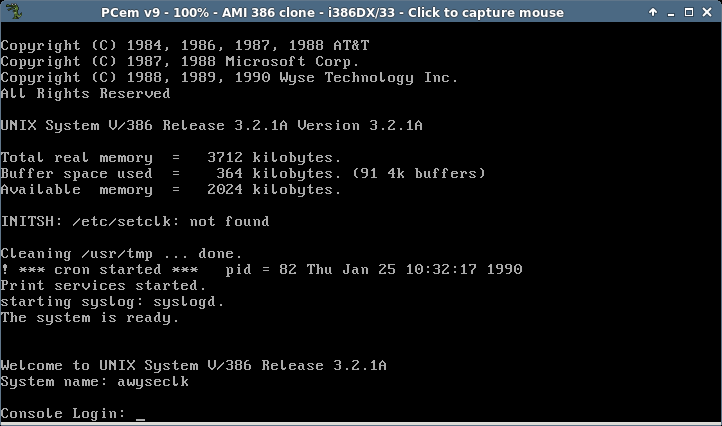Screen dimensions: 722x426
Task: Click the Console Login prompt cursor
Action: pos(140,419)
